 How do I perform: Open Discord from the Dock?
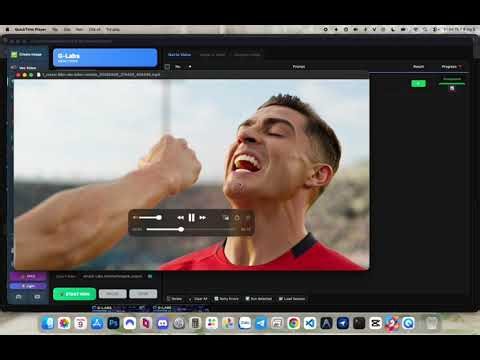click(162, 323)
